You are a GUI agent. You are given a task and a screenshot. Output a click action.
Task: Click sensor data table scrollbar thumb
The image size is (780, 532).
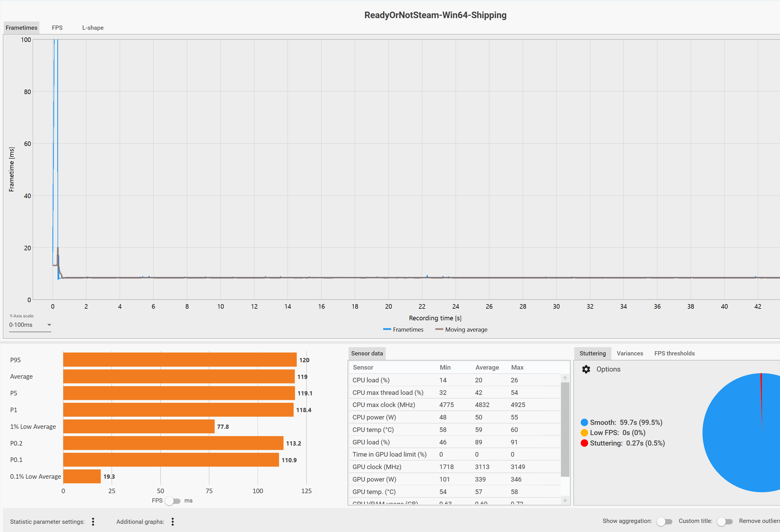[x=565, y=430]
